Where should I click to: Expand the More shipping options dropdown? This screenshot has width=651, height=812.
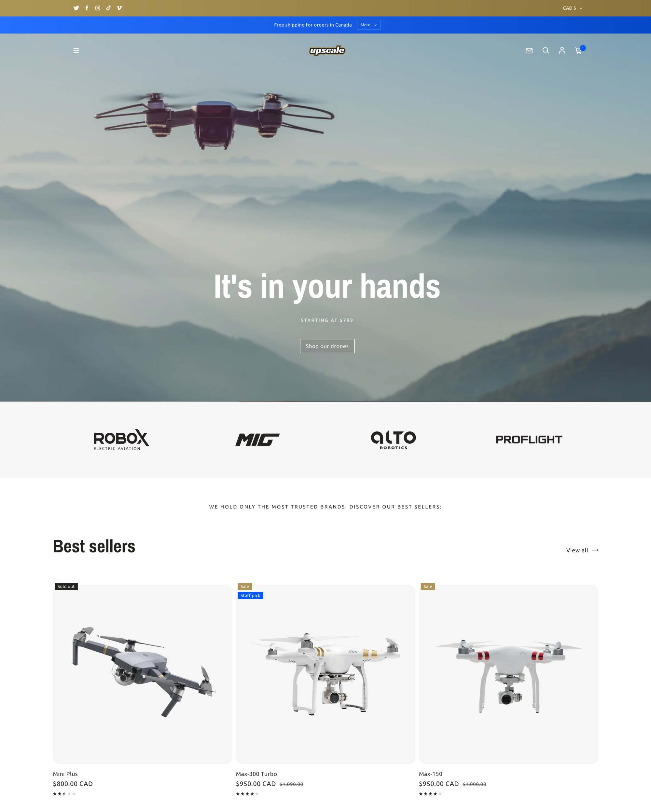tap(367, 25)
